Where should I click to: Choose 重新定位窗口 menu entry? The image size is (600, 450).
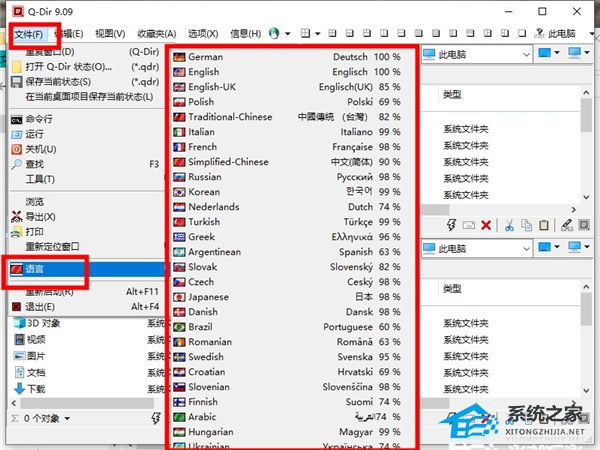tap(86, 246)
